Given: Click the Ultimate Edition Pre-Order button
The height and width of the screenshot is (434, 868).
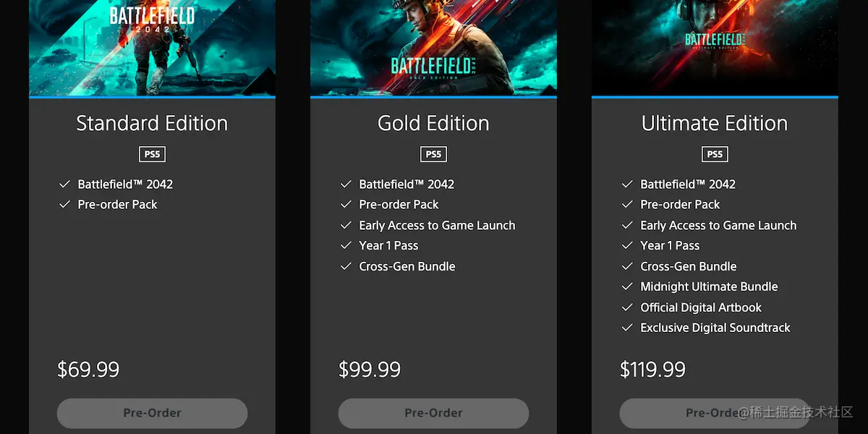Looking at the screenshot, I should (715, 413).
